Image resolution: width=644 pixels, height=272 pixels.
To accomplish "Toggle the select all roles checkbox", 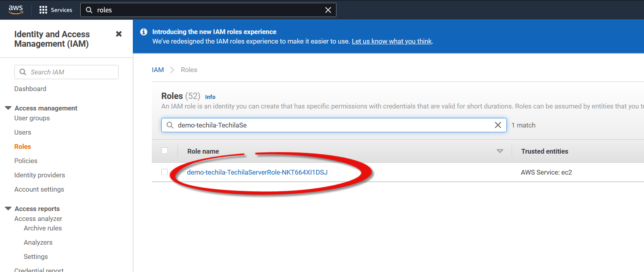I will (165, 151).
